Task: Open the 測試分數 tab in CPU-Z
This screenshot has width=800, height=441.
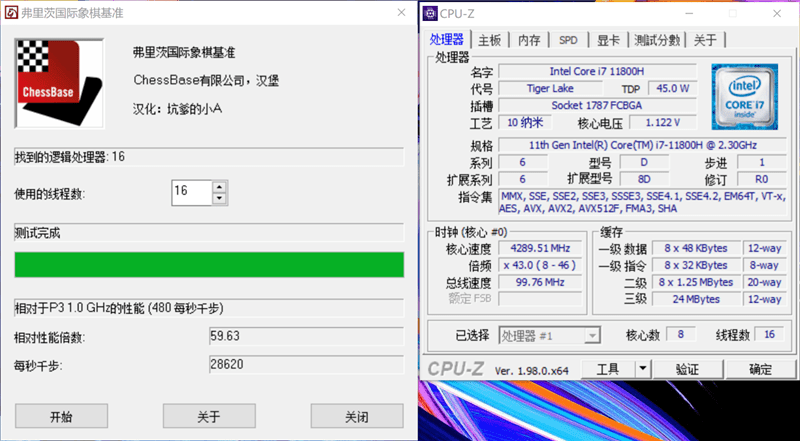Action: [657, 40]
